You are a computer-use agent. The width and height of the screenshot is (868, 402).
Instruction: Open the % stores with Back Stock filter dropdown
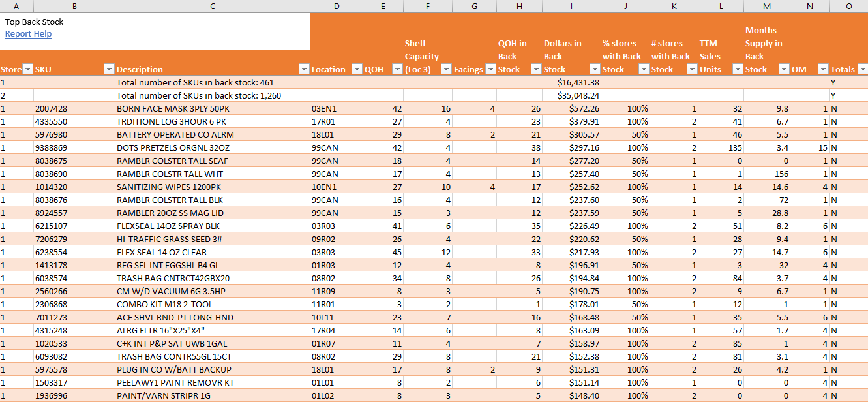644,69
